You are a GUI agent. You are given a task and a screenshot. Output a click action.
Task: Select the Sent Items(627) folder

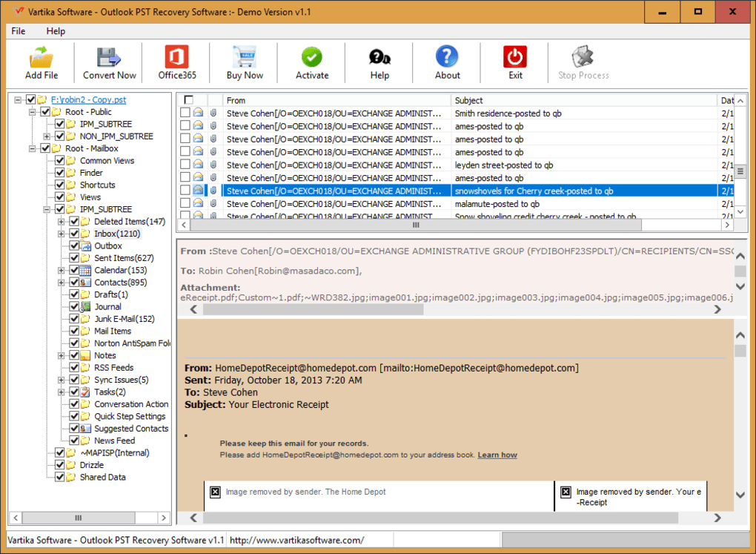coord(124,258)
